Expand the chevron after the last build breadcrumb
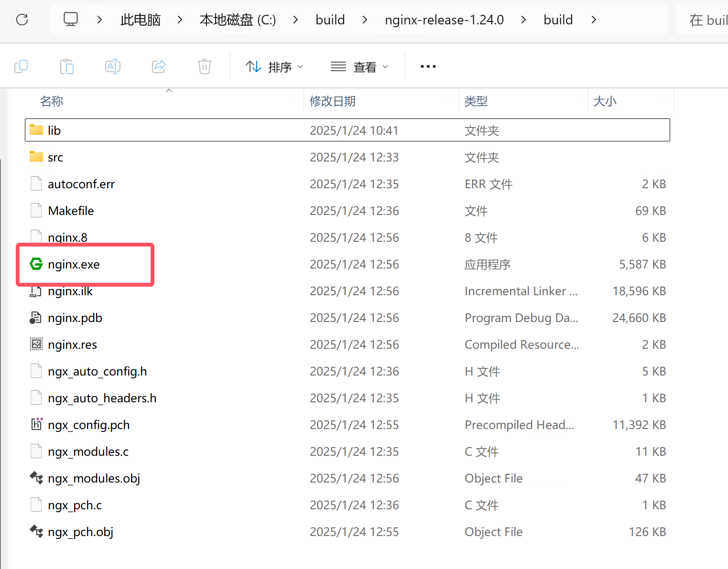Image resolution: width=728 pixels, height=569 pixels. [x=594, y=20]
